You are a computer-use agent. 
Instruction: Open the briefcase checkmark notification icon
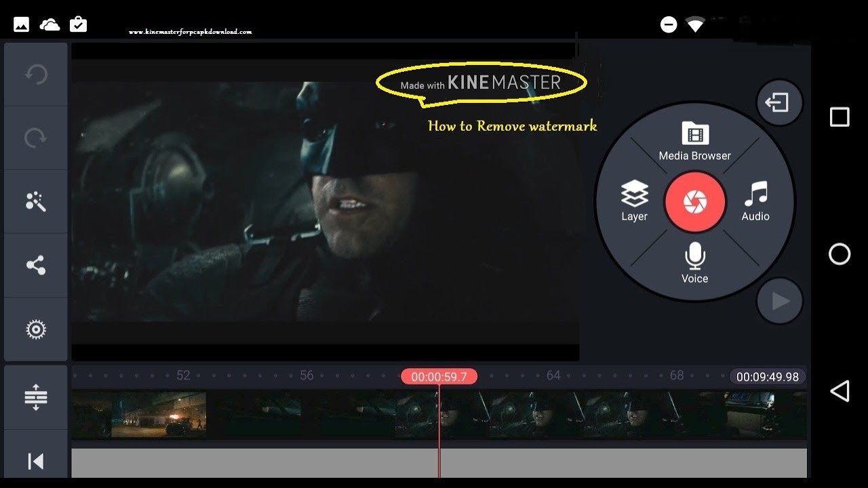[79, 25]
